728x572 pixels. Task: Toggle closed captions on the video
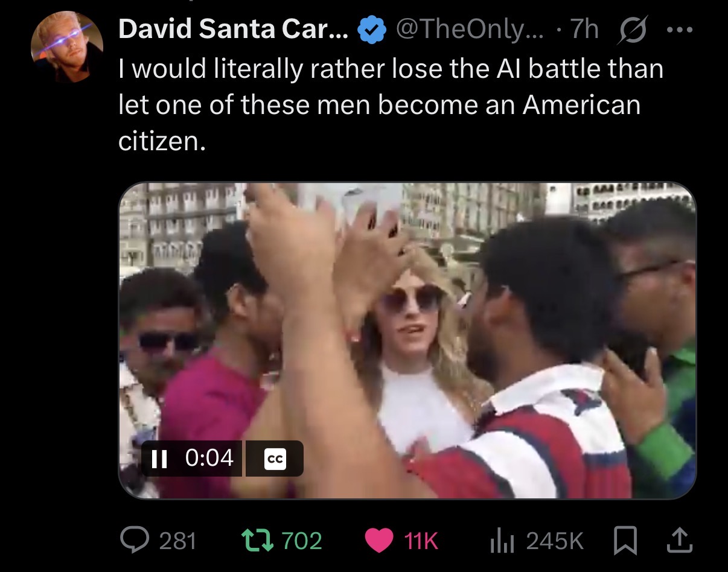(275, 459)
